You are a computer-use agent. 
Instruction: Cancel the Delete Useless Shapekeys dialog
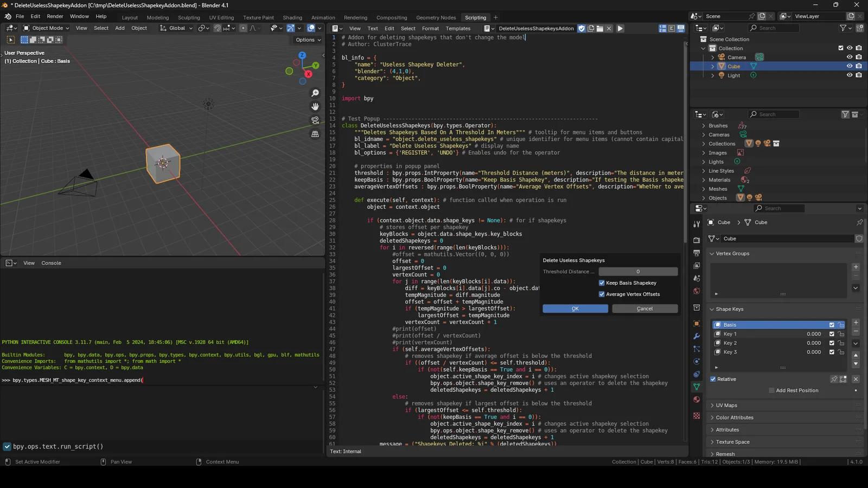(x=644, y=309)
